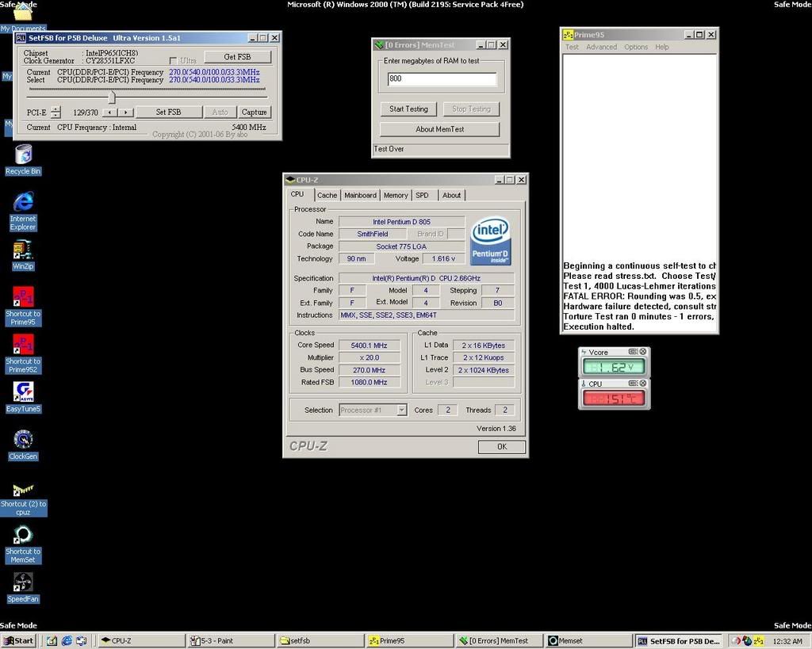Viewport: 812px width, 649px height.
Task: Switch to the MemTest taskbar button
Action: tap(500, 641)
